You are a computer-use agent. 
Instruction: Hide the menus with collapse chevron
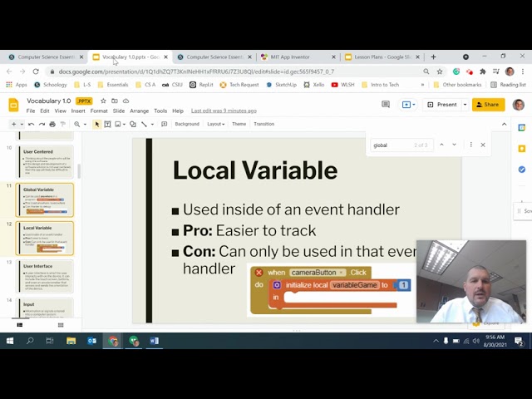pos(505,124)
